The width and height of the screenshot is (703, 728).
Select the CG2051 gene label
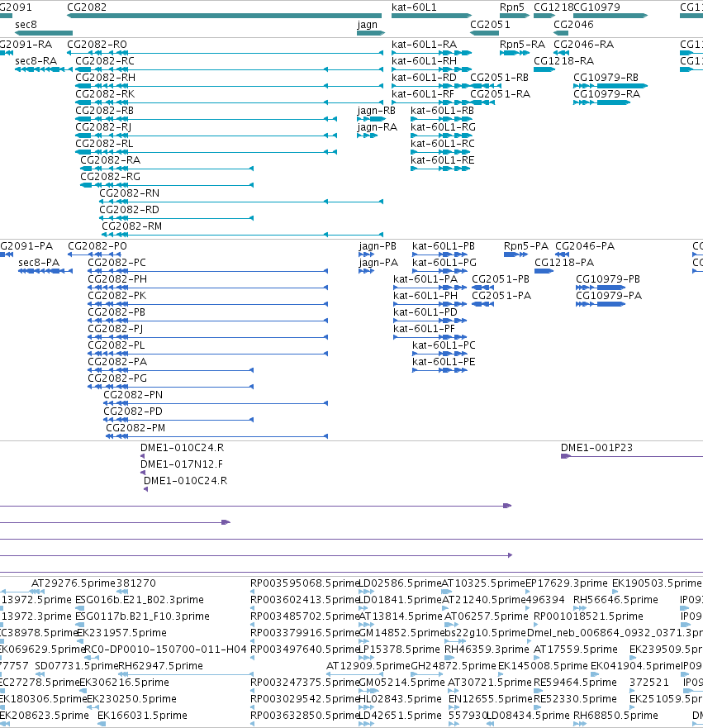[x=490, y=25]
